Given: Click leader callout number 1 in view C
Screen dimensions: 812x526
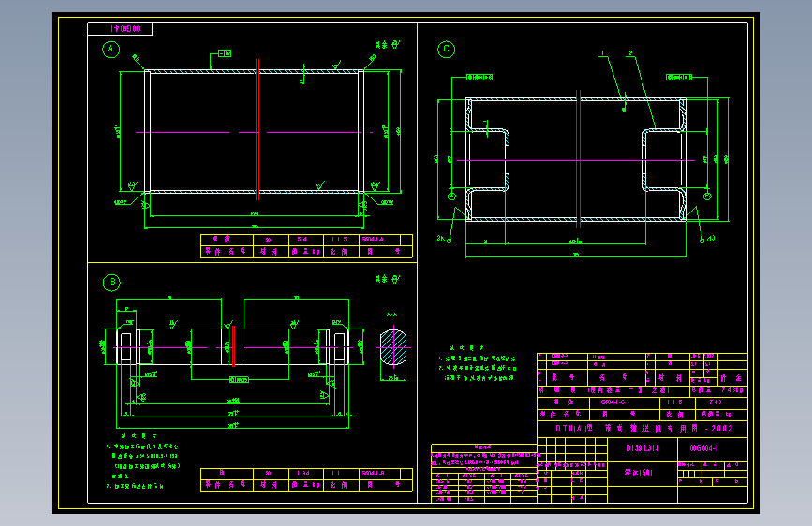Looking at the screenshot, I should coord(602,53).
